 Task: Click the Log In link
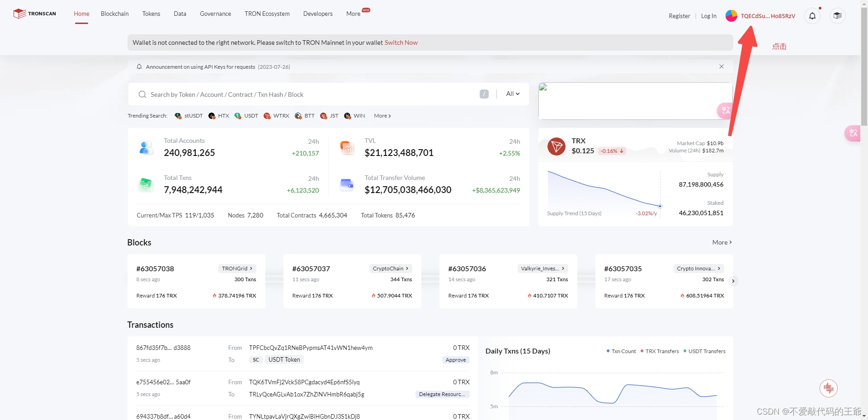tap(708, 16)
